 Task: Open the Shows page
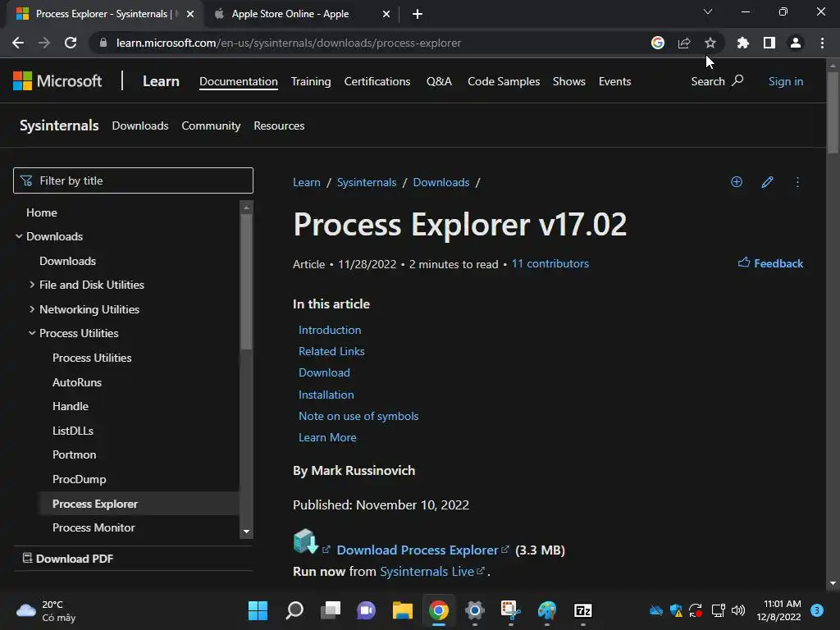tap(569, 81)
